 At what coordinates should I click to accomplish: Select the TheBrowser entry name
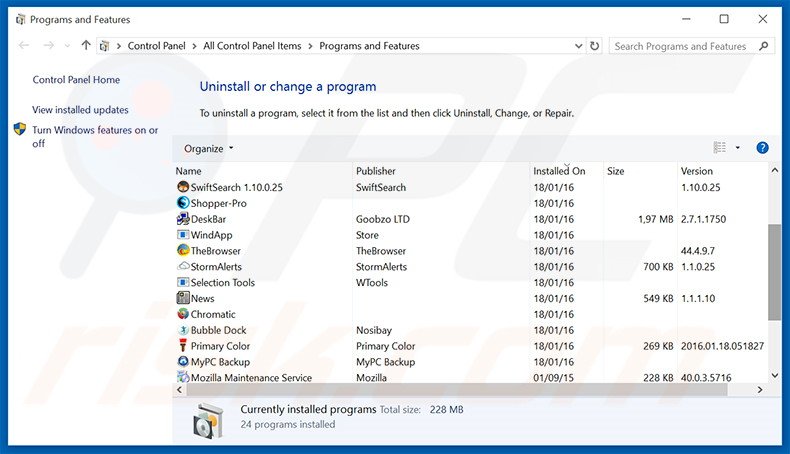click(x=215, y=250)
